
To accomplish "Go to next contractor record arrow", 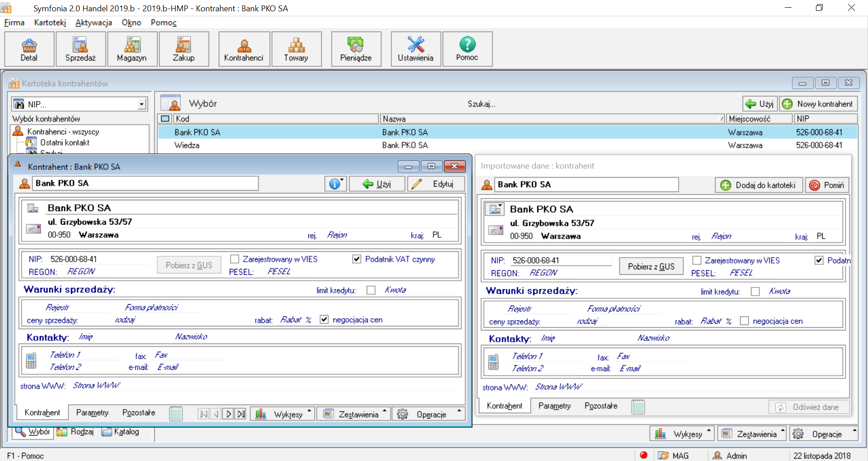I will pos(229,414).
